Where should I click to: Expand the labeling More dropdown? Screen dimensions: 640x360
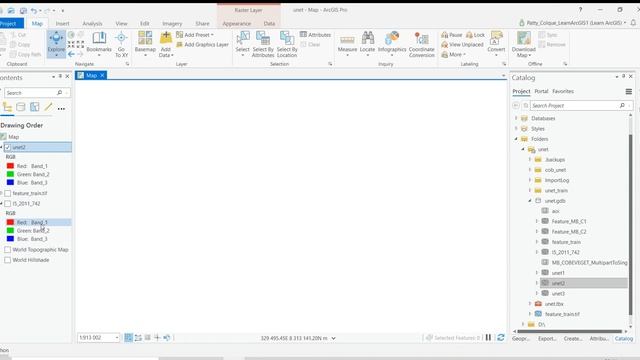pyautogui.click(x=453, y=54)
